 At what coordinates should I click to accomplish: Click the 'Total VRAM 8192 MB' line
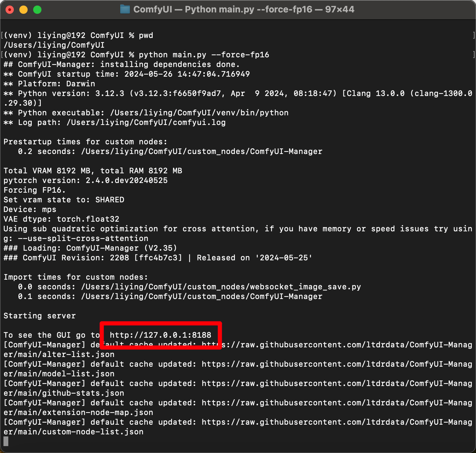pos(93,171)
